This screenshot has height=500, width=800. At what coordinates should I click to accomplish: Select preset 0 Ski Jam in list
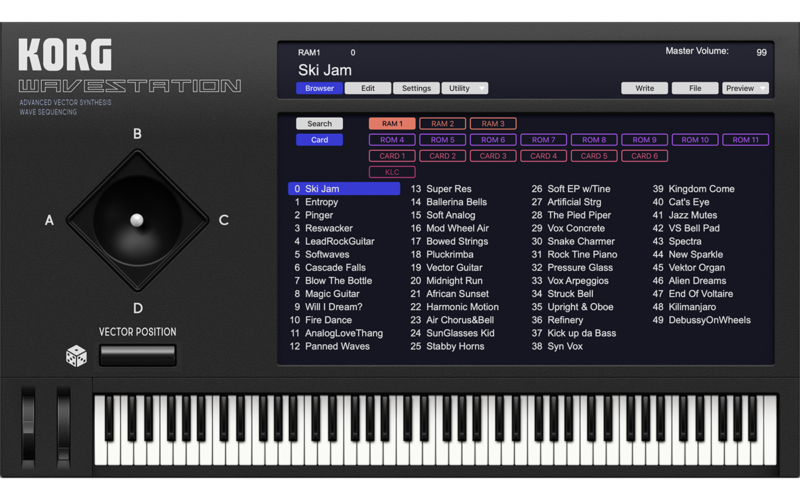[344, 189]
